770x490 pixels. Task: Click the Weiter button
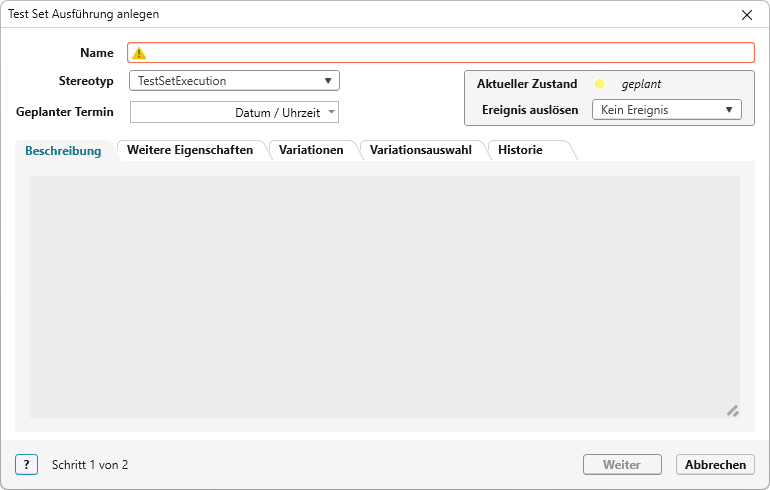click(622, 464)
